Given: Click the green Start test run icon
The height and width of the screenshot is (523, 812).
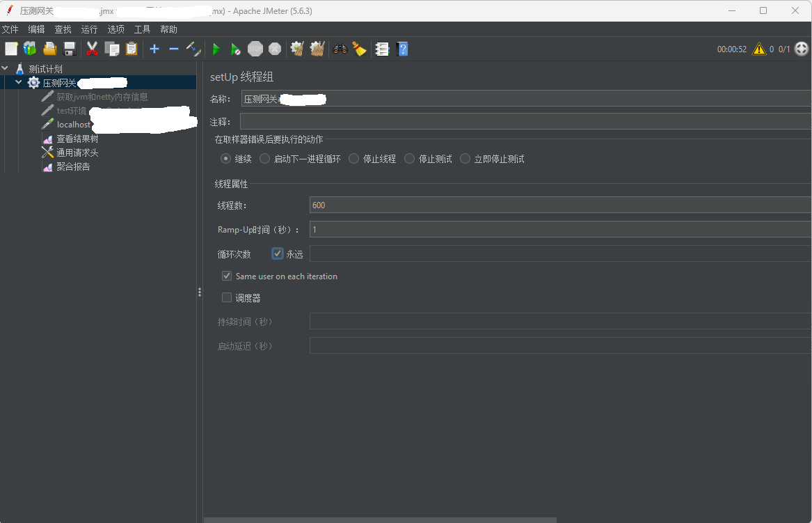Looking at the screenshot, I should pos(216,49).
